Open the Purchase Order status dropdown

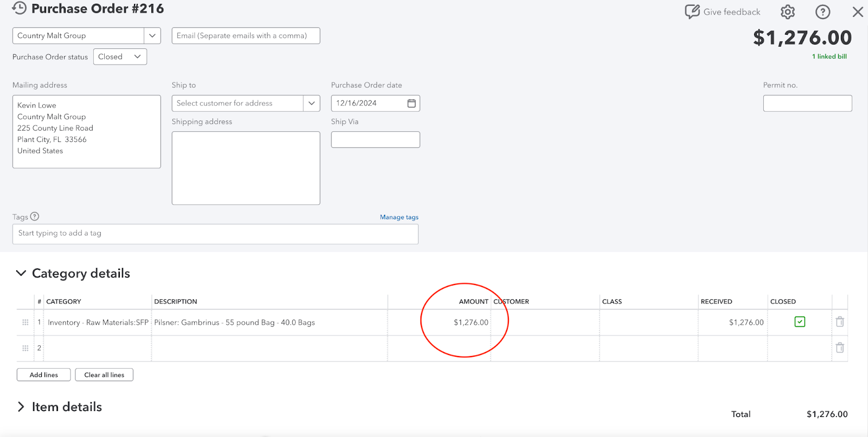pos(120,56)
